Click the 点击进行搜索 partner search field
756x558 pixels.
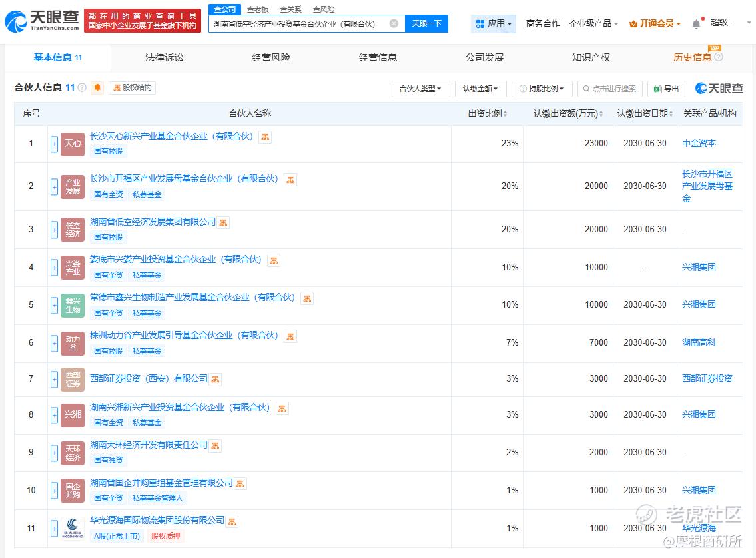609,89
